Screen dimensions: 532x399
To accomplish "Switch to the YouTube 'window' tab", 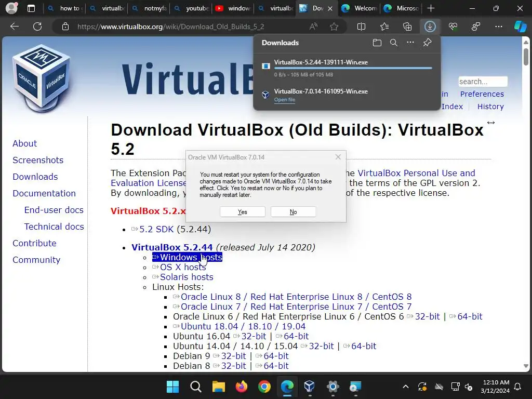I will (x=233, y=8).
